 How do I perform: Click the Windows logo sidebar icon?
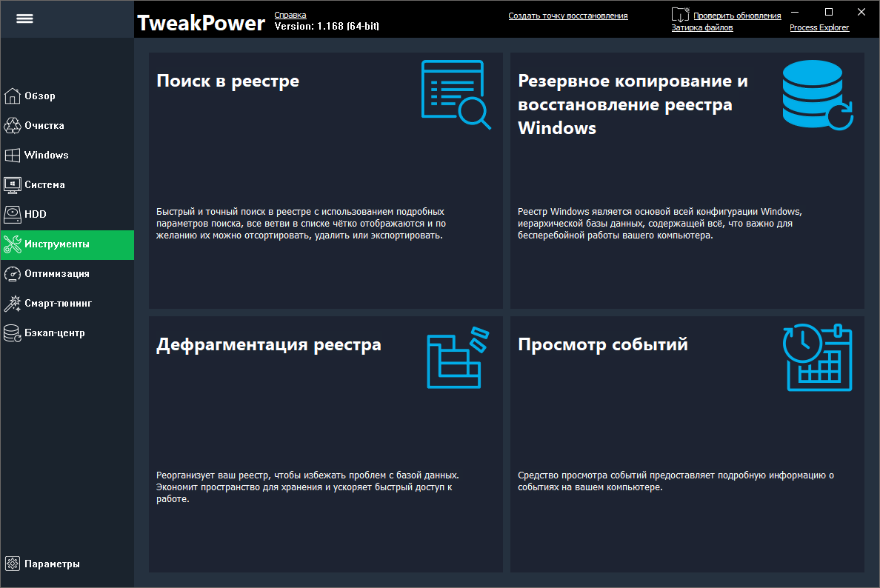point(13,156)
